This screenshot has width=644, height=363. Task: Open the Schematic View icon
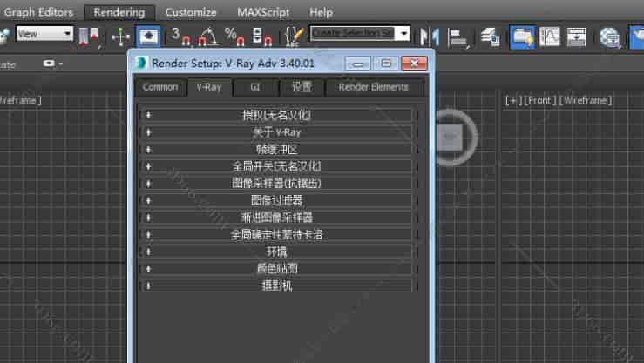coord(577,37)
